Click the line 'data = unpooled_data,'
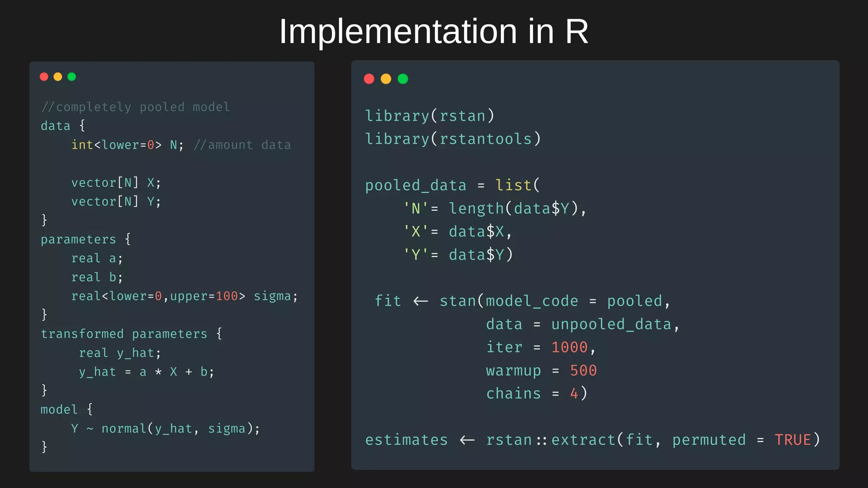Screen dimensions: 868x488 tap(583, 324)
